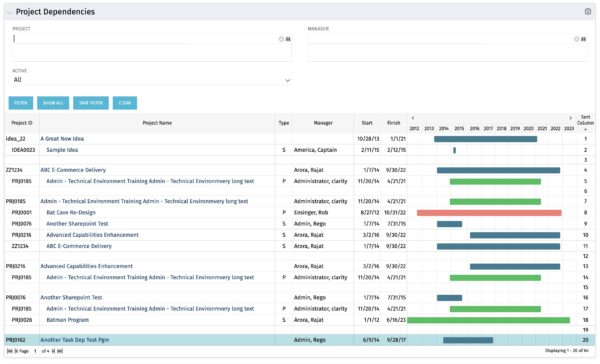Go to the next page icon
This screenshot has width=600, height=364.
tap(53, 351)
